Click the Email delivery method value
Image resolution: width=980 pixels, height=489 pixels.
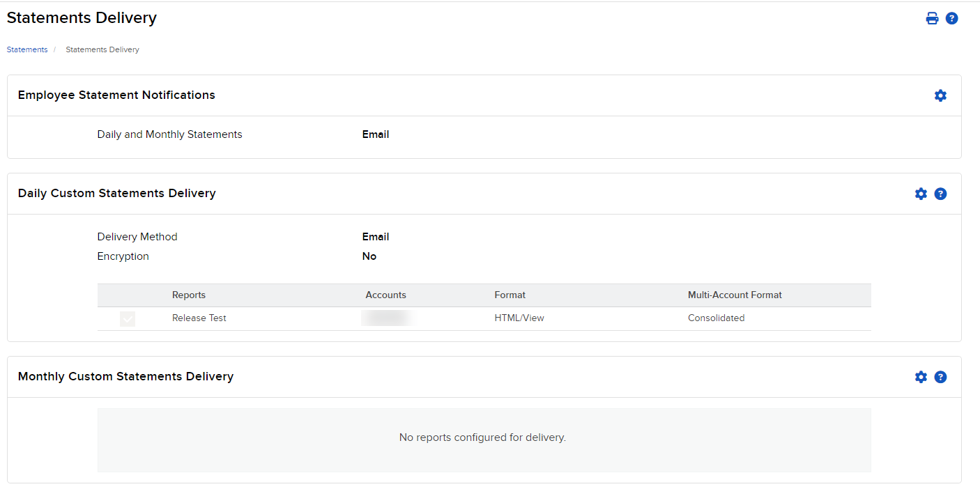tap(376, 236)
